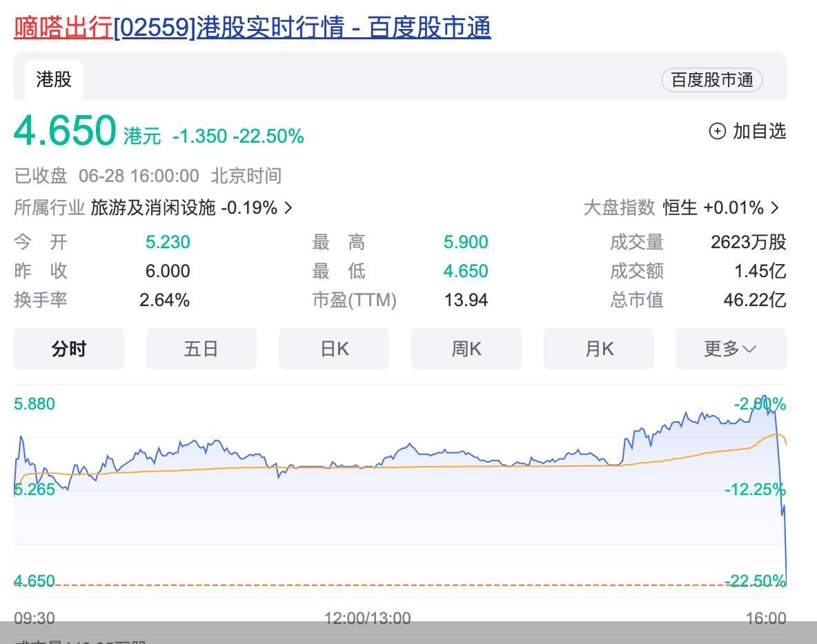
Task: Click the percent change -22.50% beside price
Action: [268, 137]
